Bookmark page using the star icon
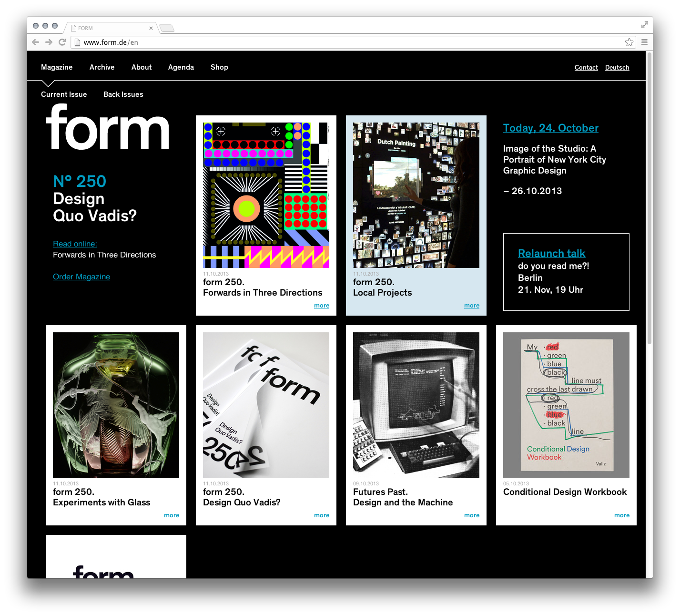Screen dimensions: 680x616 [x=629, y=42]
